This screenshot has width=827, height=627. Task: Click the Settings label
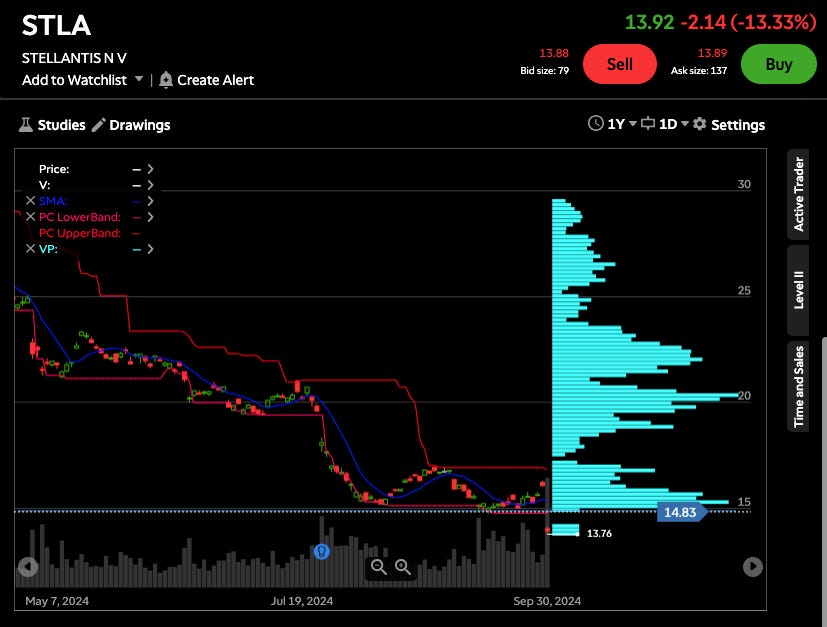tap(738, 125)
